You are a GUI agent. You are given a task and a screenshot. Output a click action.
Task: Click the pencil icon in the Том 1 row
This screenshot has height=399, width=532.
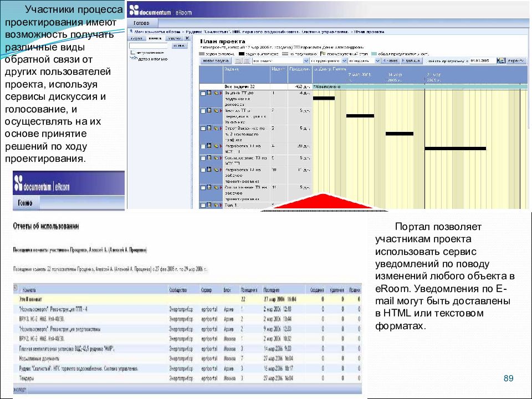point(215,204)
